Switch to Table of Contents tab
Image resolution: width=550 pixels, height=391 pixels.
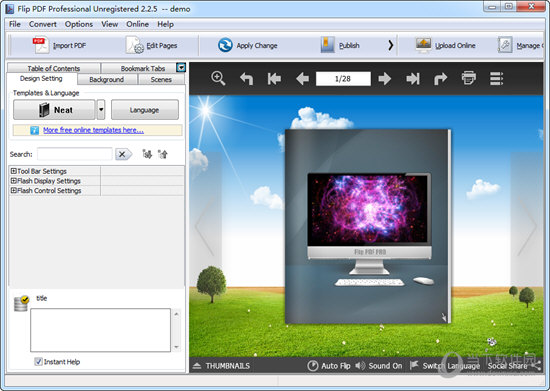tap(54, 68)
